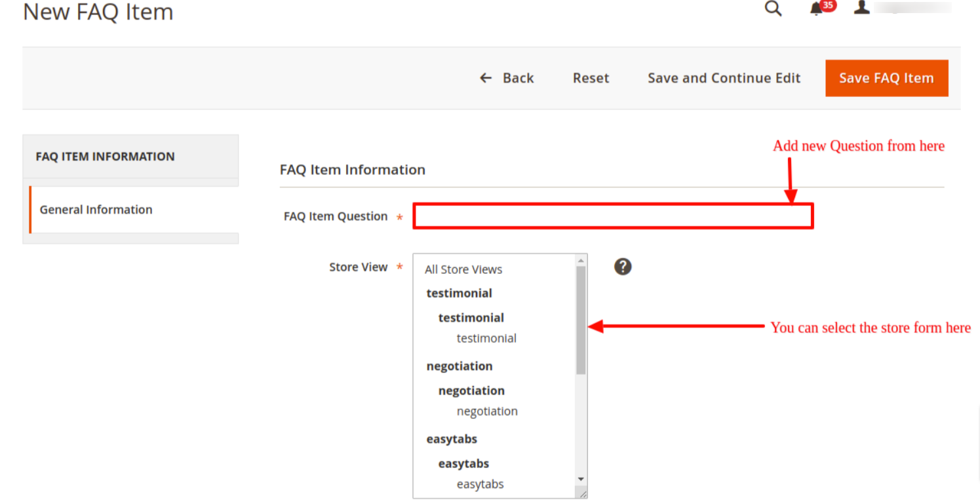This screenshot has height=500, width=980.
Task: Choose the non-bold negotiation store view option
Action: tap(487, 411)
